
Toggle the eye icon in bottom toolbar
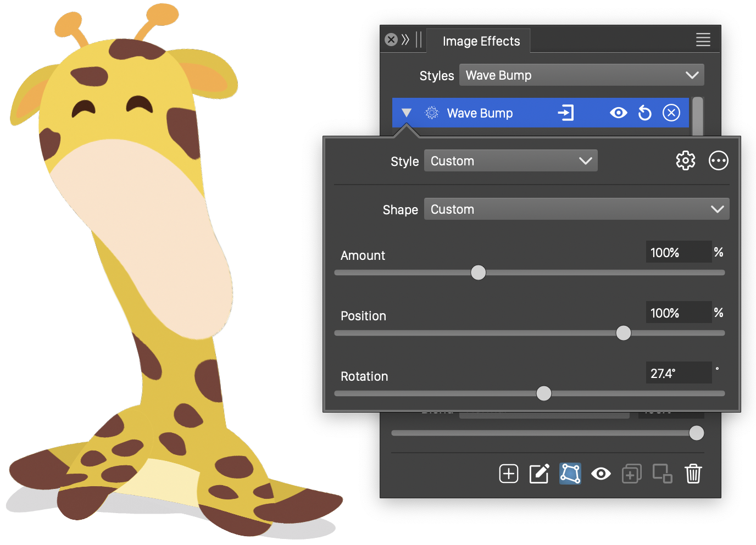pyautogui.click(x=601, y=474)
